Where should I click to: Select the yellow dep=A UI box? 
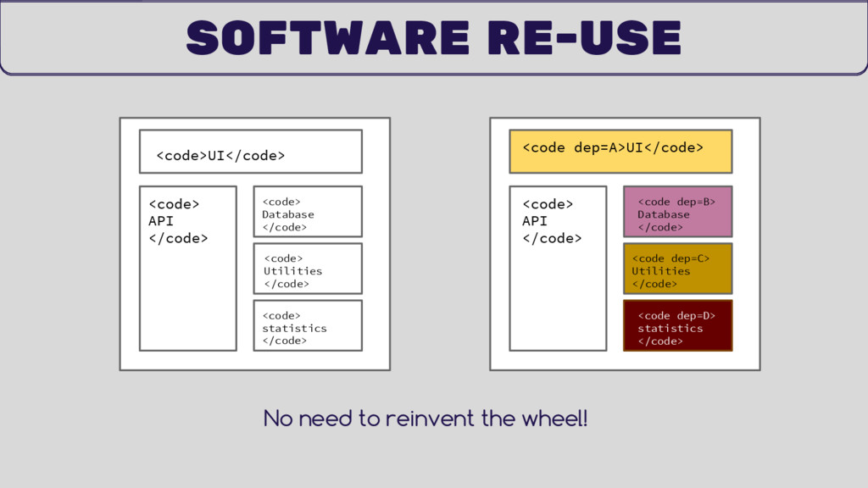[620, 152]
